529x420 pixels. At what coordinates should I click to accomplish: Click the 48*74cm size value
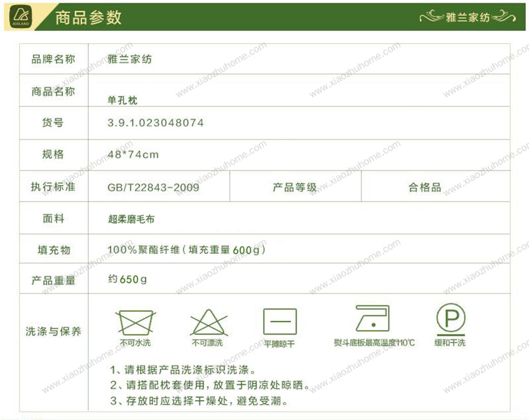(x=133, y=155)
